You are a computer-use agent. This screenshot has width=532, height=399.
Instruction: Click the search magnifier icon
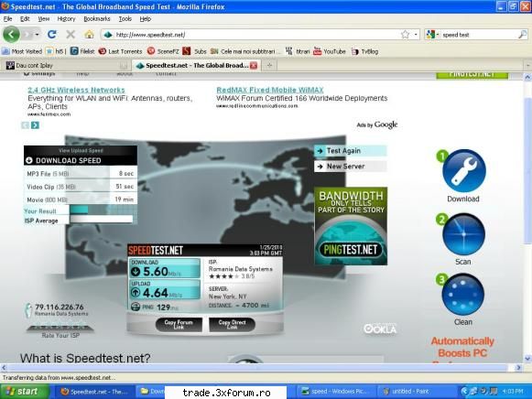(x=523, y=34)
